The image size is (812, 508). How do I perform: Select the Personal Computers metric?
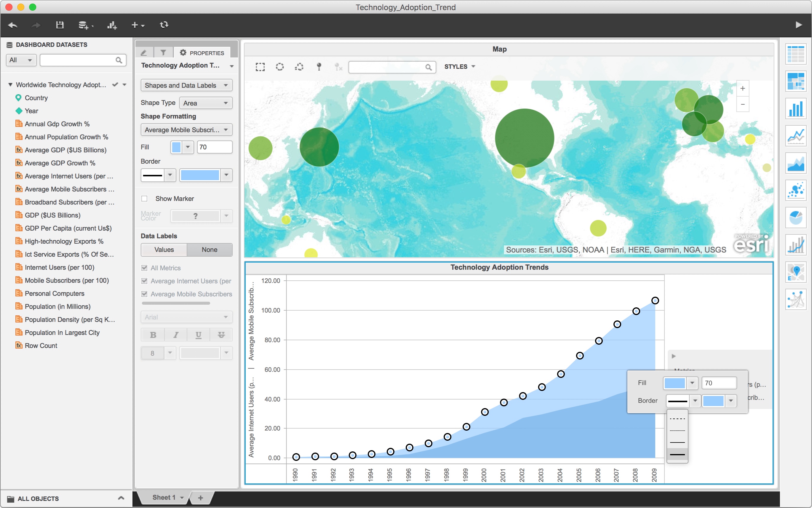click(x=55, y=293)
